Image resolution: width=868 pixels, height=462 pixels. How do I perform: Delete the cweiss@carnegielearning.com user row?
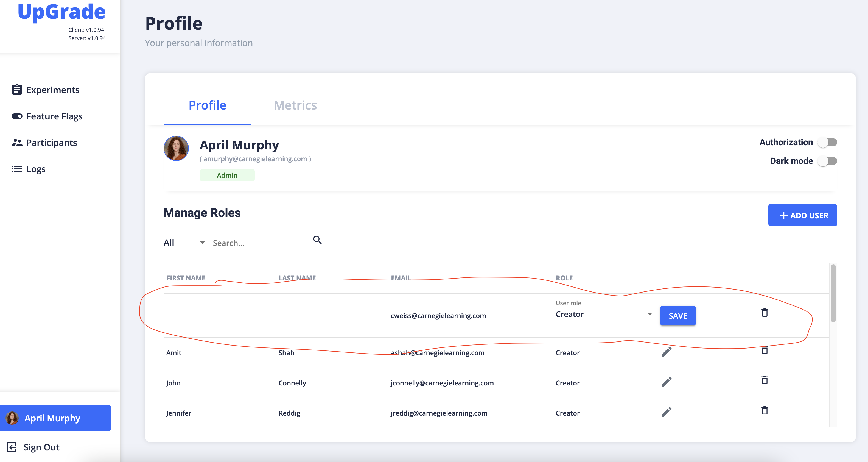coord(765,313)
